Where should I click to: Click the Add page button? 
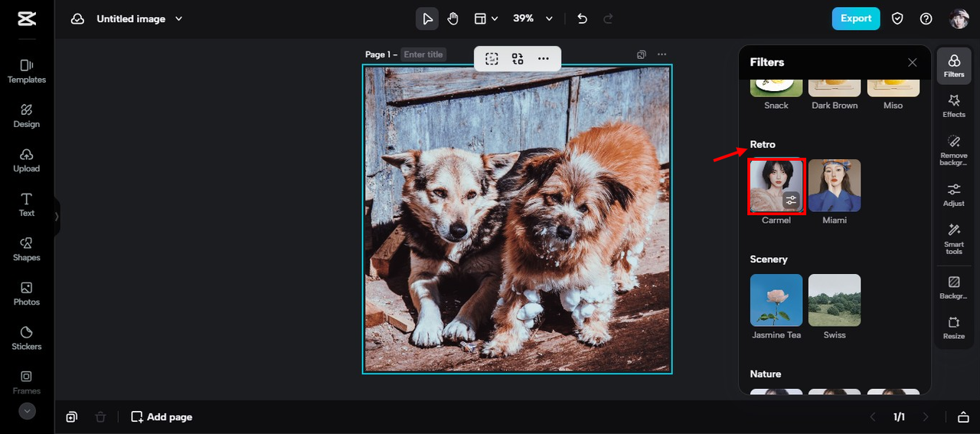[x=162, y=417]
